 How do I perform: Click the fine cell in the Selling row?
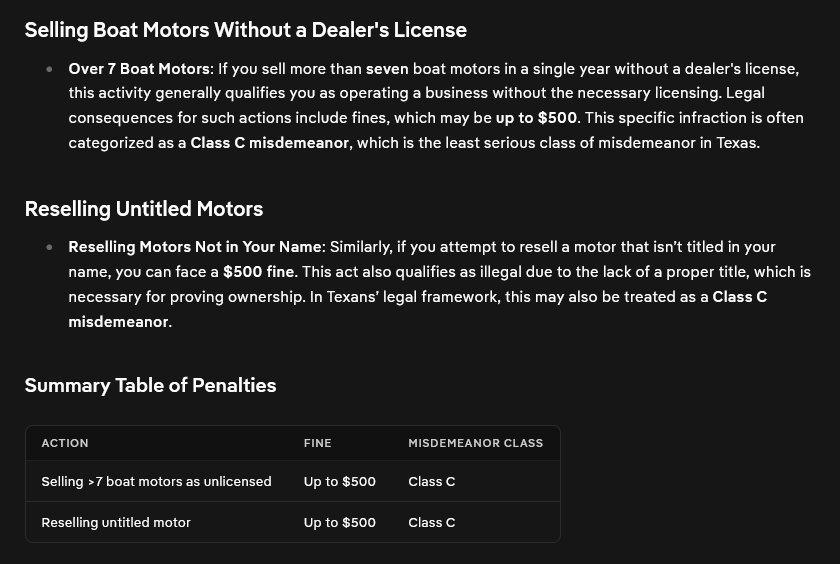340,482
